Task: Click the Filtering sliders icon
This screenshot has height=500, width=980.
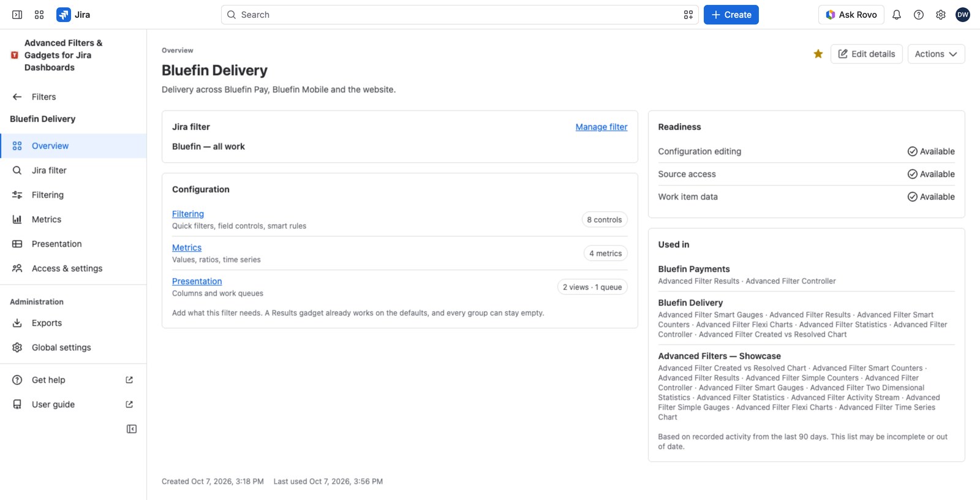Action: (17, 195)
